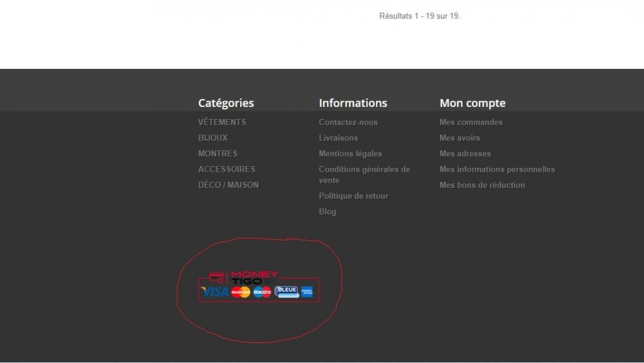Open Mes commandes in footer

click(x=471, y=122)
